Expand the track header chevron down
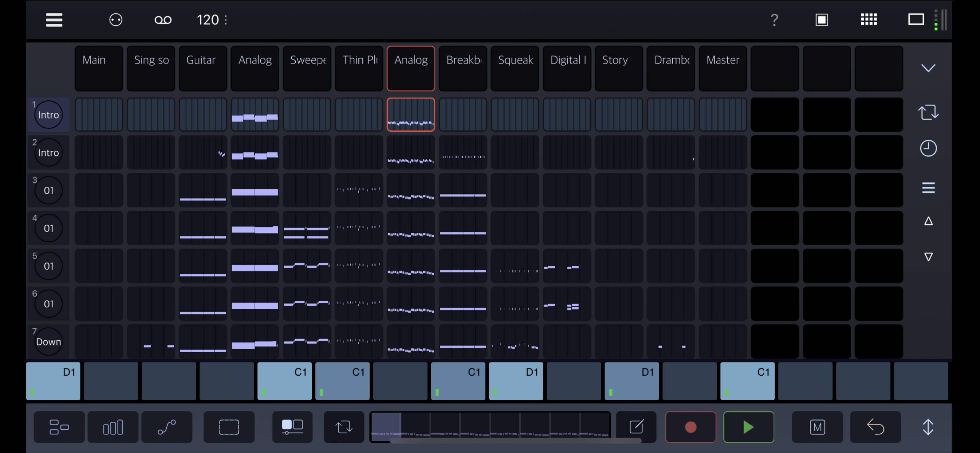 tap(928, 68)
